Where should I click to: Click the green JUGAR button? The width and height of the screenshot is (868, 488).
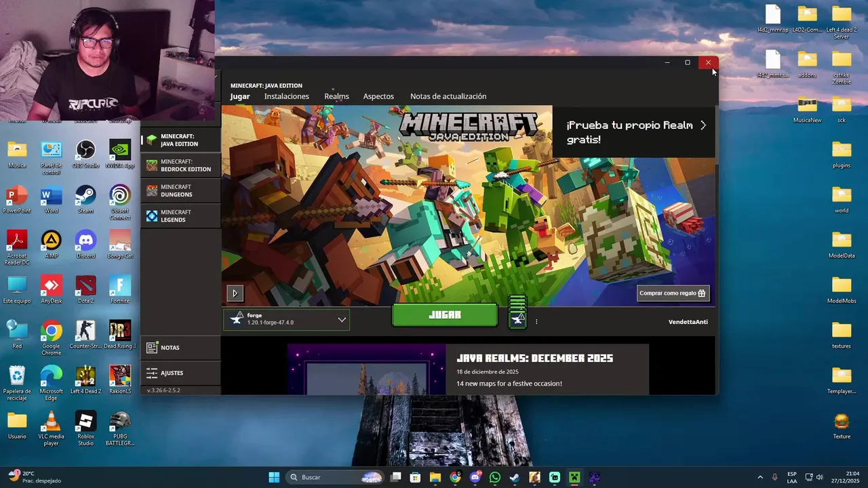pyautogui.click(x=445, y=315)
